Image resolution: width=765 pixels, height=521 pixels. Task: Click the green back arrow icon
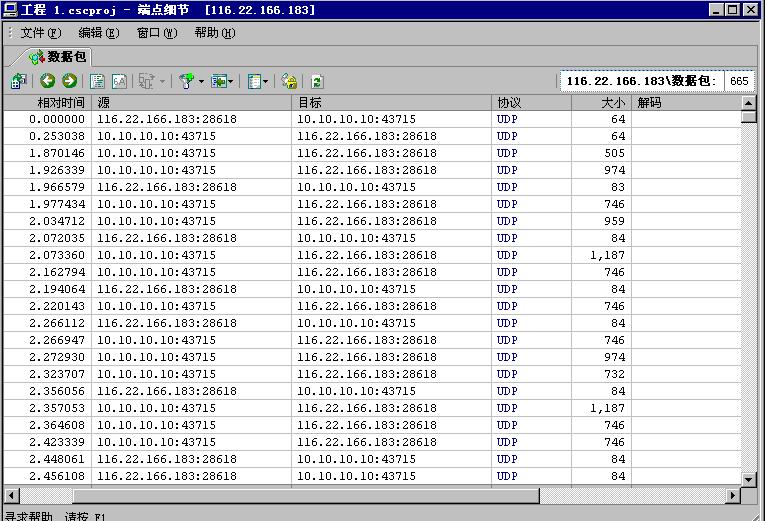click(x=48, y=81)
